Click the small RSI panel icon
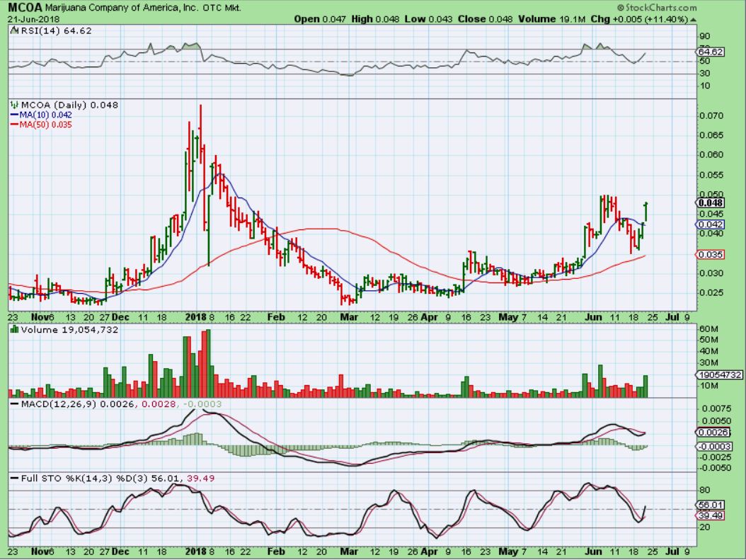The image size is (746, 560). click(x=14, y=31)
